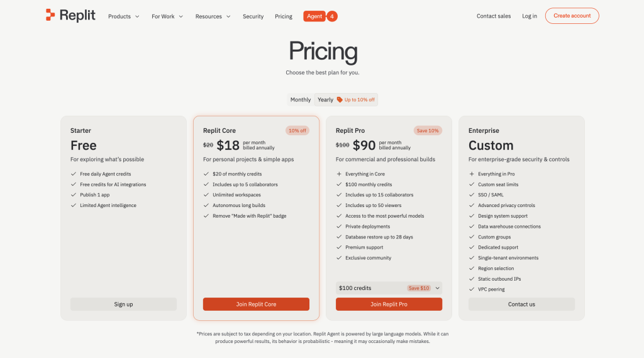
Task: Click the Save 10% badge on Replit Pro
Action: (x=428, y=130)
